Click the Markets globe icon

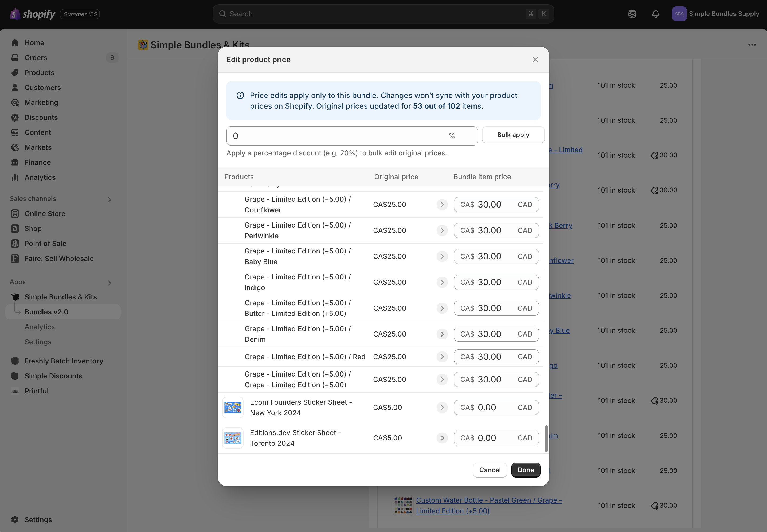(15, 147)
